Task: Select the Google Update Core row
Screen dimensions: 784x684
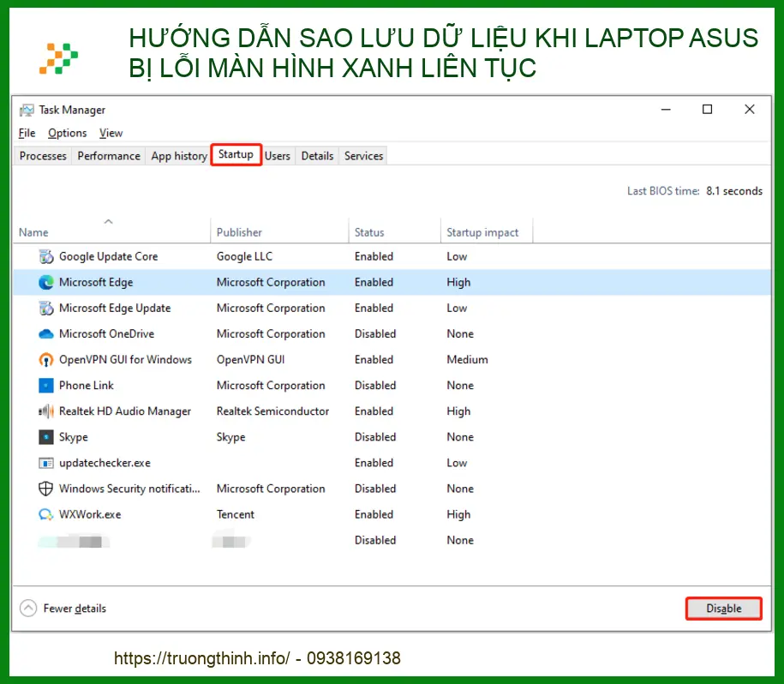Action: click(392, 256)
